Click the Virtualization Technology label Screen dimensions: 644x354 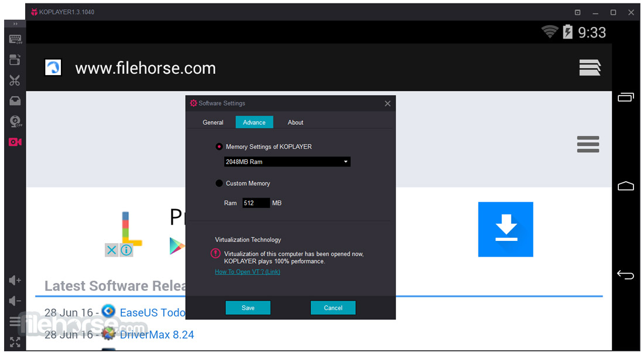point(248,240)
